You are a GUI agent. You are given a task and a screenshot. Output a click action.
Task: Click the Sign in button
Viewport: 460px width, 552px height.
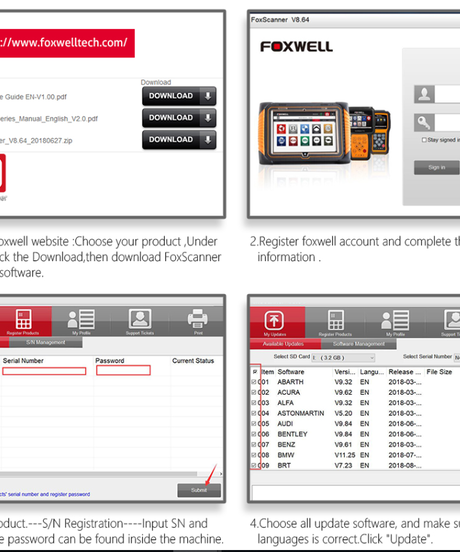pyautogui.click(x=437, y=168)
